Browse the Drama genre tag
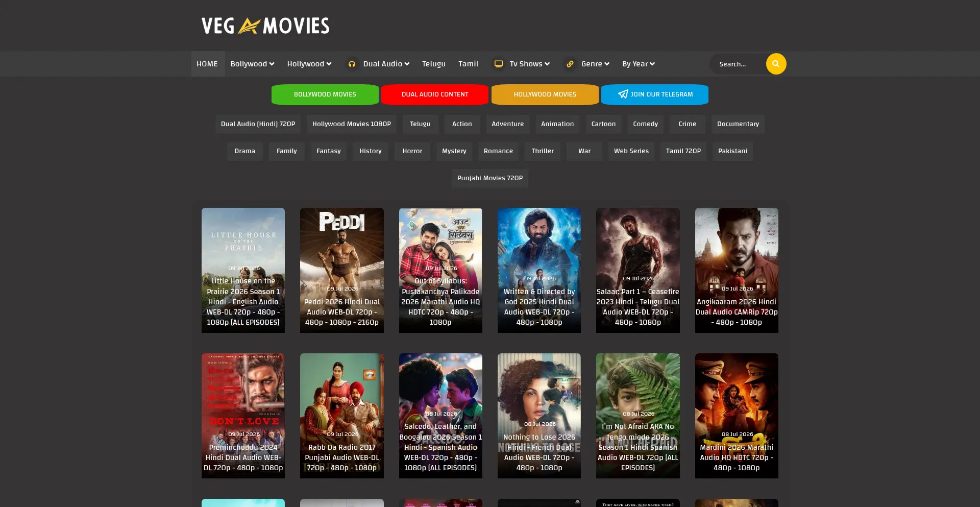Screen dimensions: 980x507 point(245,151)
